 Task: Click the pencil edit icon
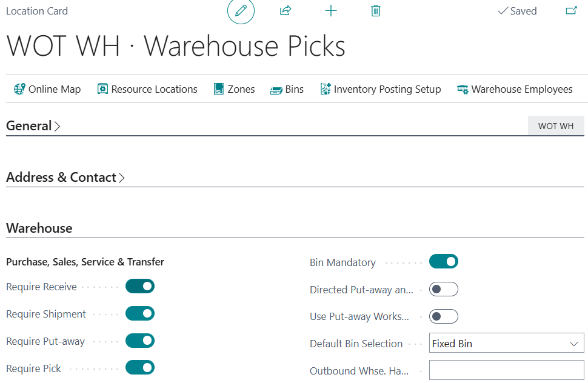[241, 11]
